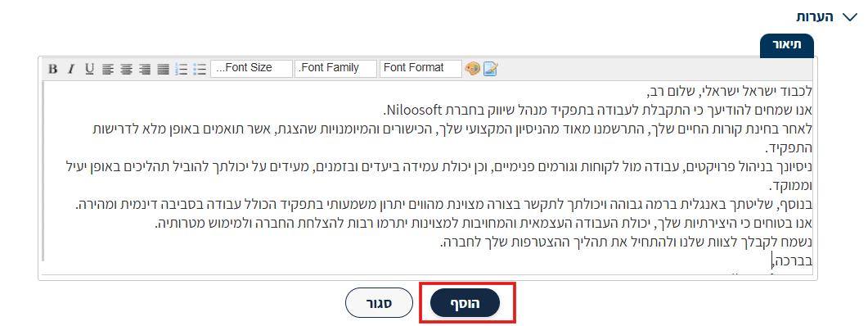Apply italic formatting
The height and width of the screenshot is (326, 868).
[71, 69]
